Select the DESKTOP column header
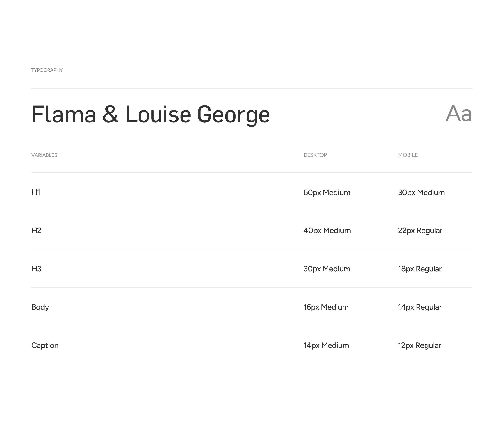Screen dimensions: 504x423 (315, 155)
